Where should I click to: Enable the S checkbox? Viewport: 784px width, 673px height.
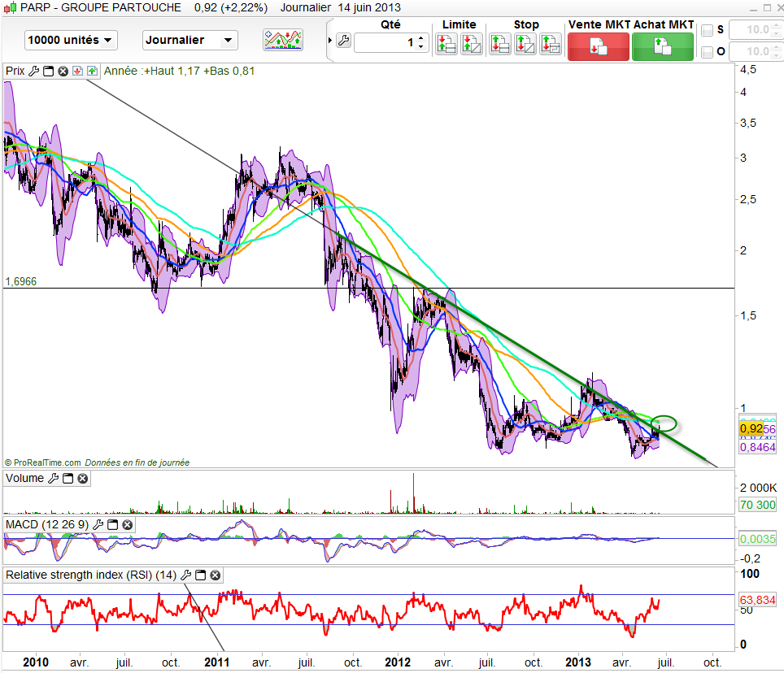(x=707, y=30)
